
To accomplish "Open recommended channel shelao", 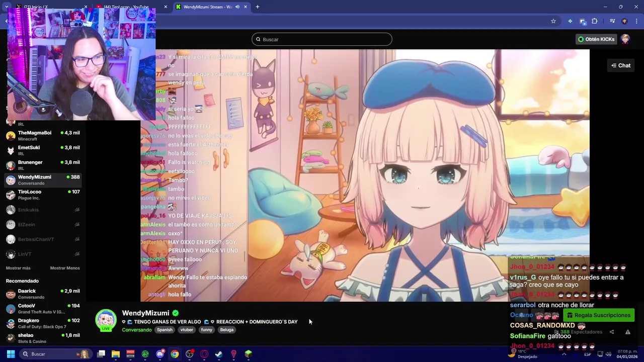I will (43, 338).
